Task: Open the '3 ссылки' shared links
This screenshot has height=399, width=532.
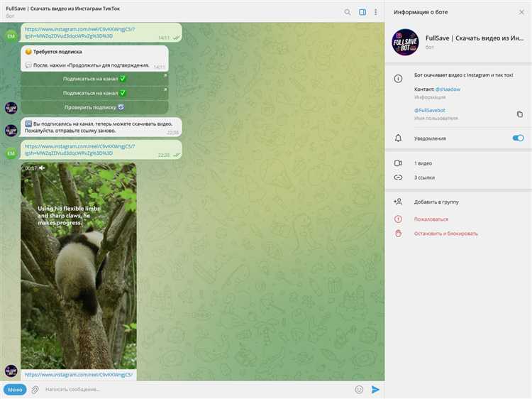Action: point(424,177)
